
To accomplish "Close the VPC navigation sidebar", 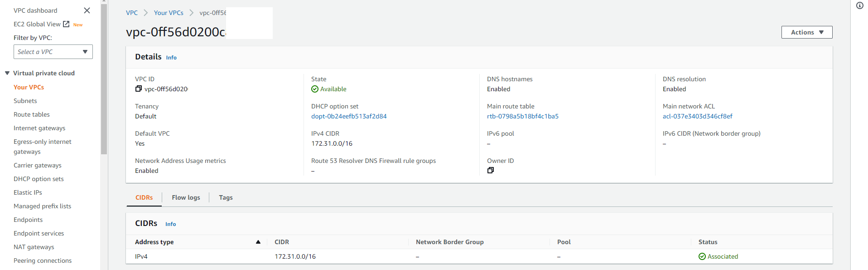I will [87, 10].
